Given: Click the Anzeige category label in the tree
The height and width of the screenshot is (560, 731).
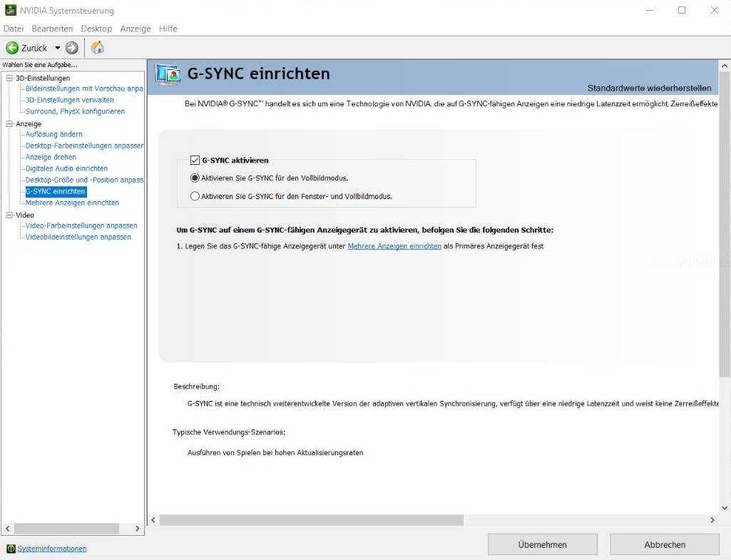Looking at the screenshot, I should click(29, 124).
